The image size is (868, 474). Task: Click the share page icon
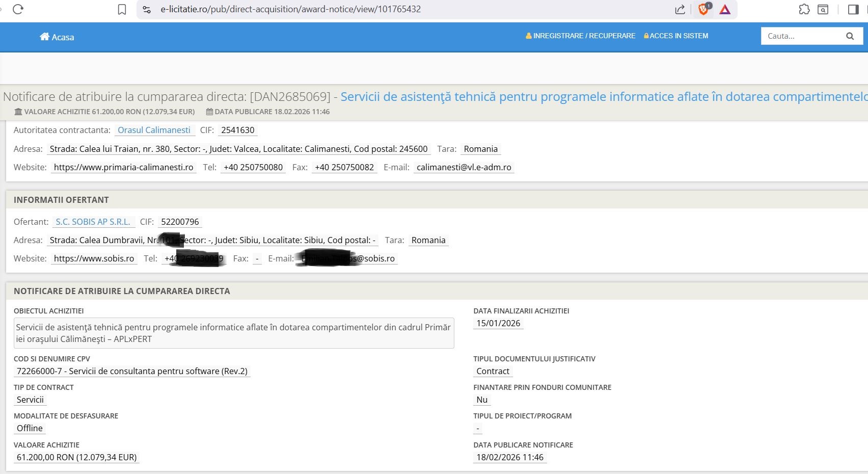click(x=680, y=10)
